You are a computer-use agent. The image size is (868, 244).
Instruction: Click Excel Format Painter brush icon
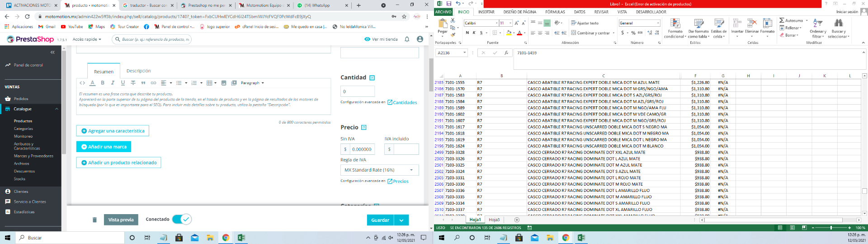tap(453, 34)
